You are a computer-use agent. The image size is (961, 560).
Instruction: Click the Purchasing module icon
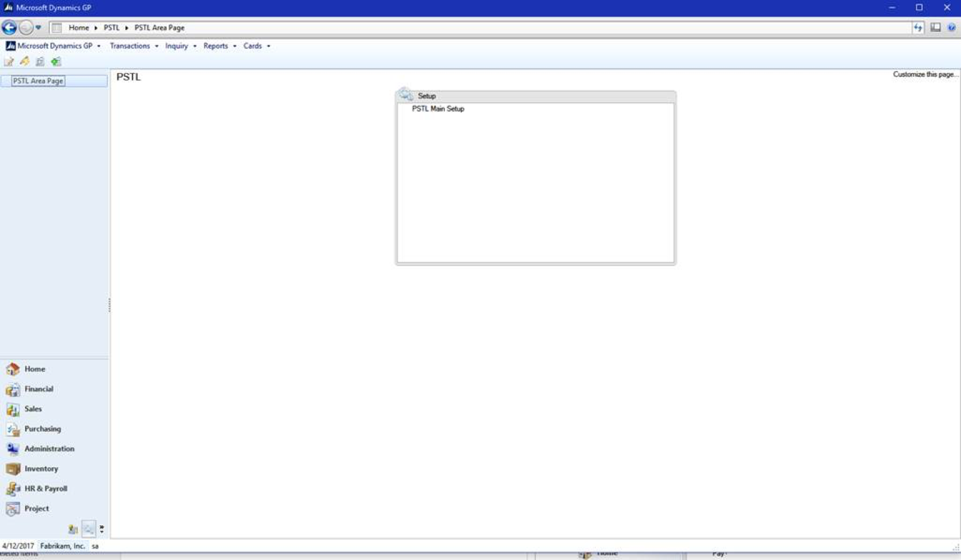point(13,429)
